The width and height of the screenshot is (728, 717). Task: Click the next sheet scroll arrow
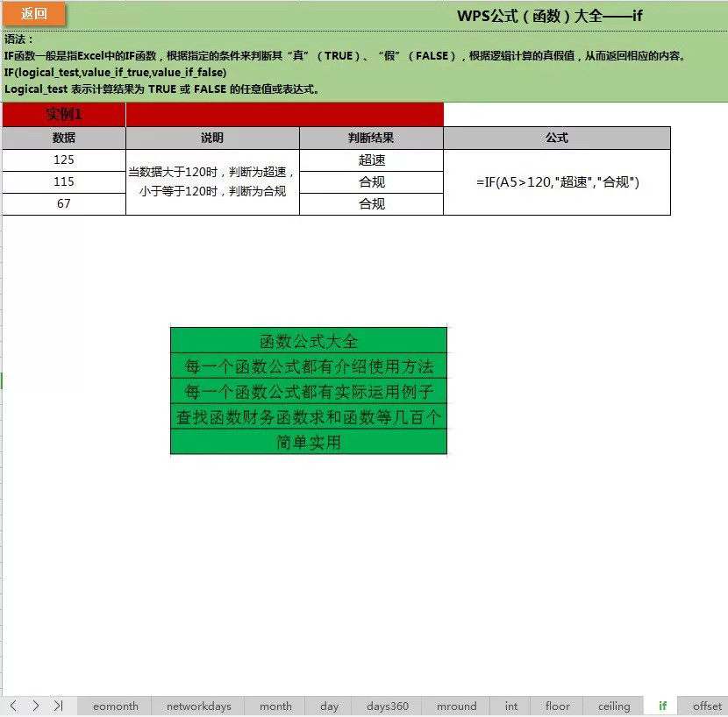[35, 706]
